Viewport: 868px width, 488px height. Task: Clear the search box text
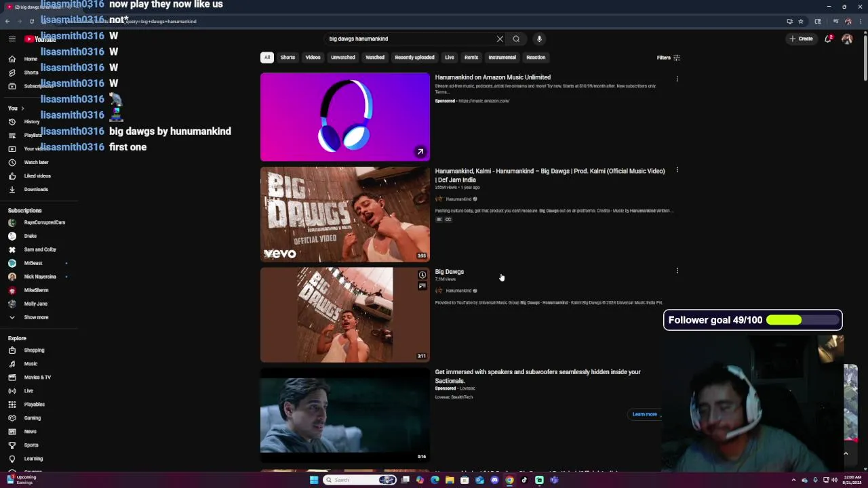pos(500,39)
